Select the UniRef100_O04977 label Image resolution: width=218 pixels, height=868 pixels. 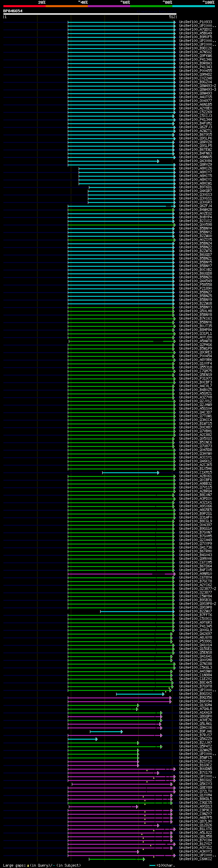[196, 101]
